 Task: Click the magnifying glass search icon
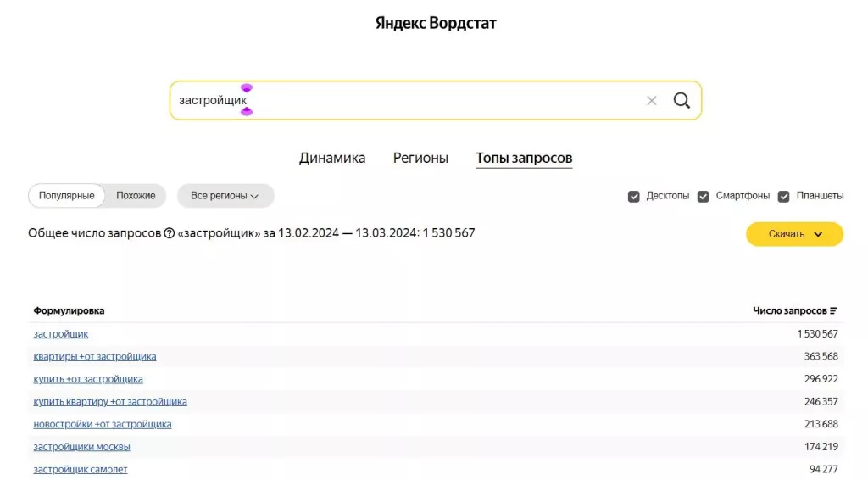tap(682, 100)
